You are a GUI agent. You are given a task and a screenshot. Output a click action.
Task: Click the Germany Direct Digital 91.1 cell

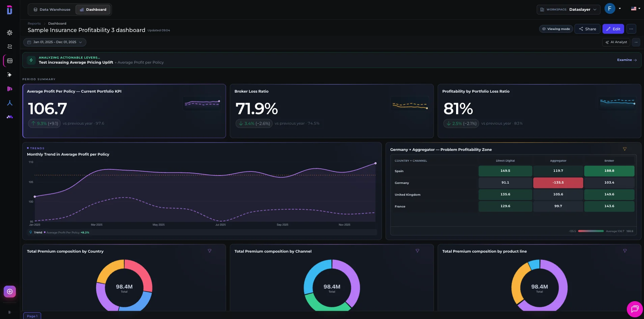505,183
